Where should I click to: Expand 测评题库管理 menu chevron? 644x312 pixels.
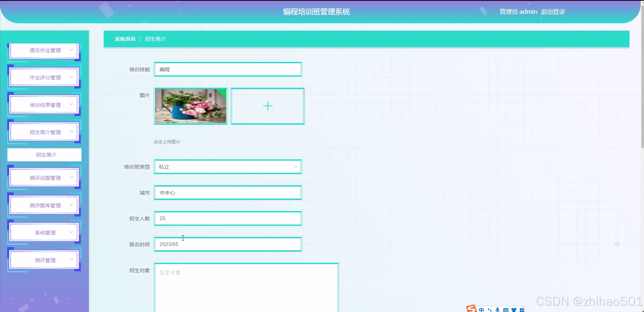[x=71, y=205]
